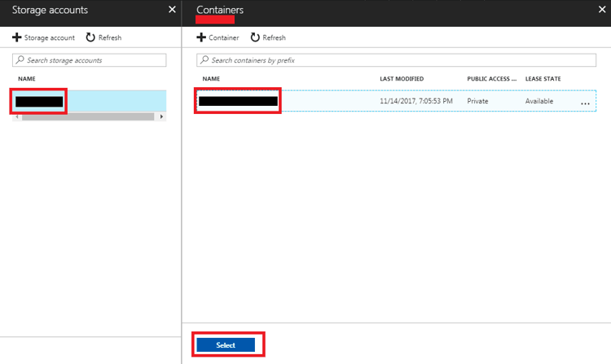
Task: Click the storage accounts horizontal scrollbar thumb
Action: point(88,116)
